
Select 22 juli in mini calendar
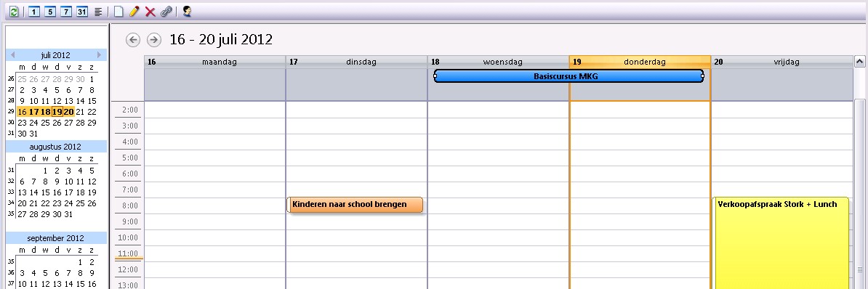click(92, 112)
